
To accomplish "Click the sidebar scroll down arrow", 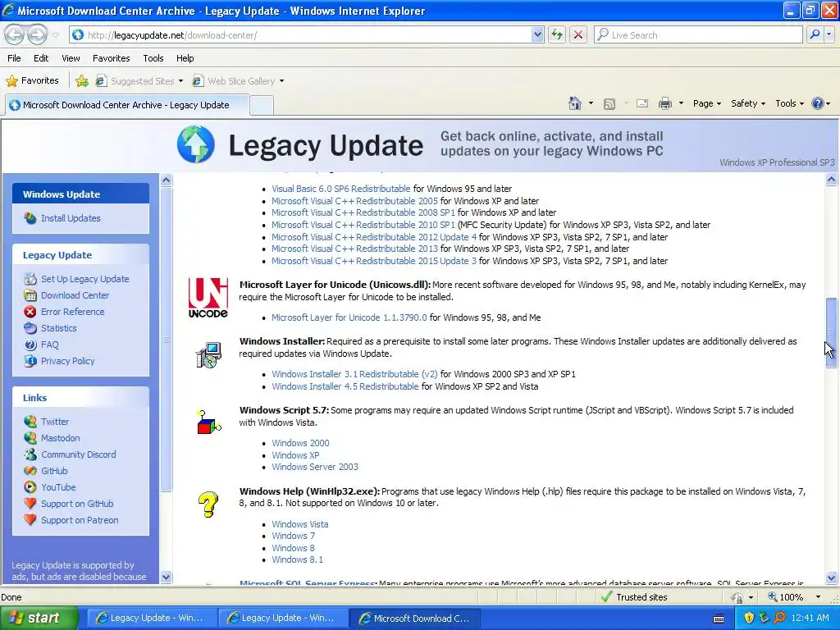I will [166, 577].
